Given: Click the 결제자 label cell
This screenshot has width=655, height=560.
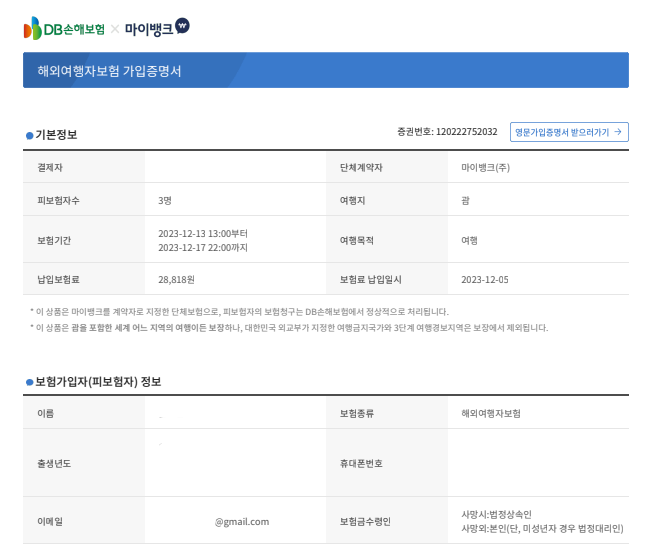Looking at the screenshot, I should coord(84,167).
